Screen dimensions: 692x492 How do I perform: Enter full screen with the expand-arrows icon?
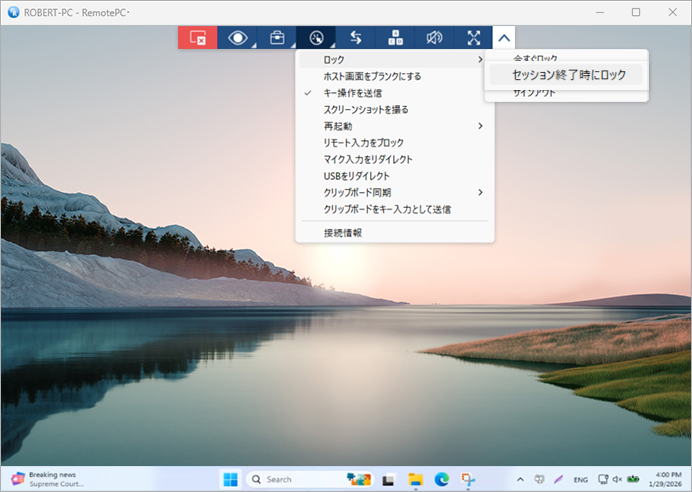(x=474, y=38)
